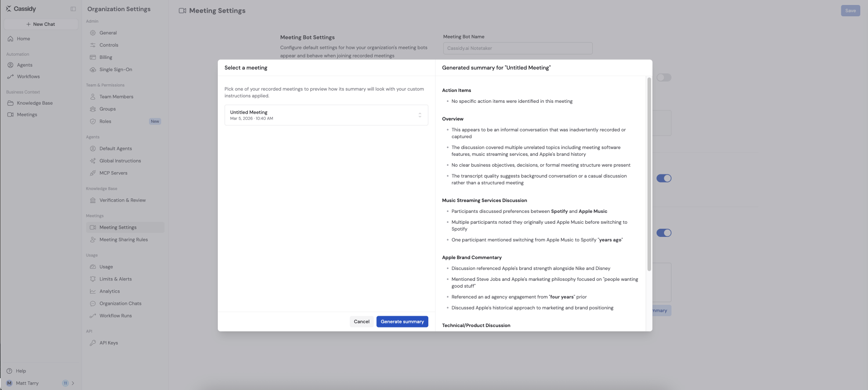868x390 pixels.
Task: Click the Default Agents icon
Action: tap(93, 149)
